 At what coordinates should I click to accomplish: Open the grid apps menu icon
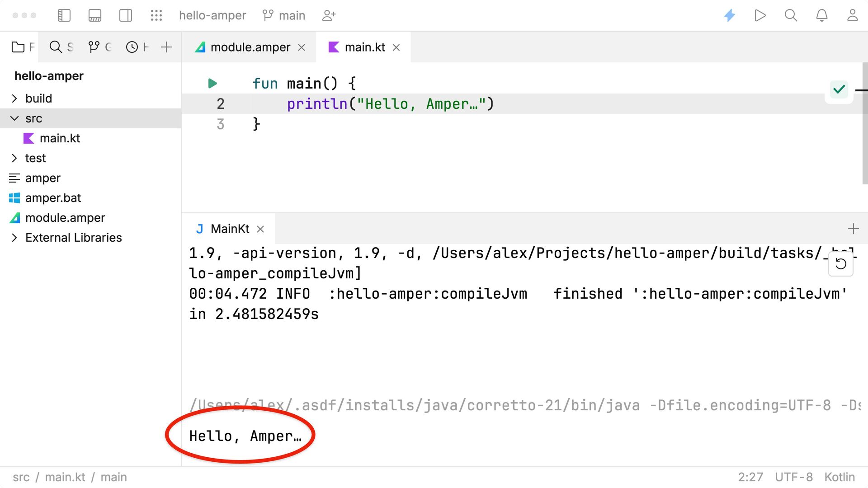tap(156, 15)
